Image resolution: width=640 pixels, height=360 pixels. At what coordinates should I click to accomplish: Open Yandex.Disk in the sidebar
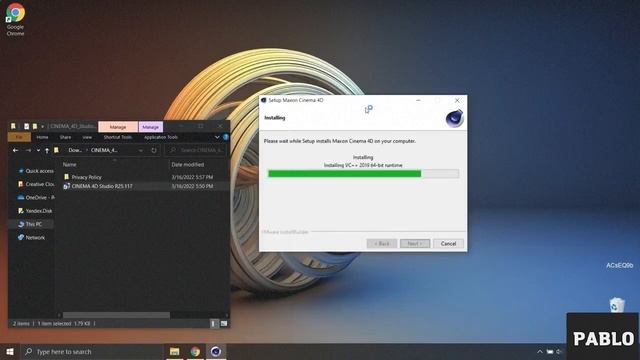click(35, 211)
